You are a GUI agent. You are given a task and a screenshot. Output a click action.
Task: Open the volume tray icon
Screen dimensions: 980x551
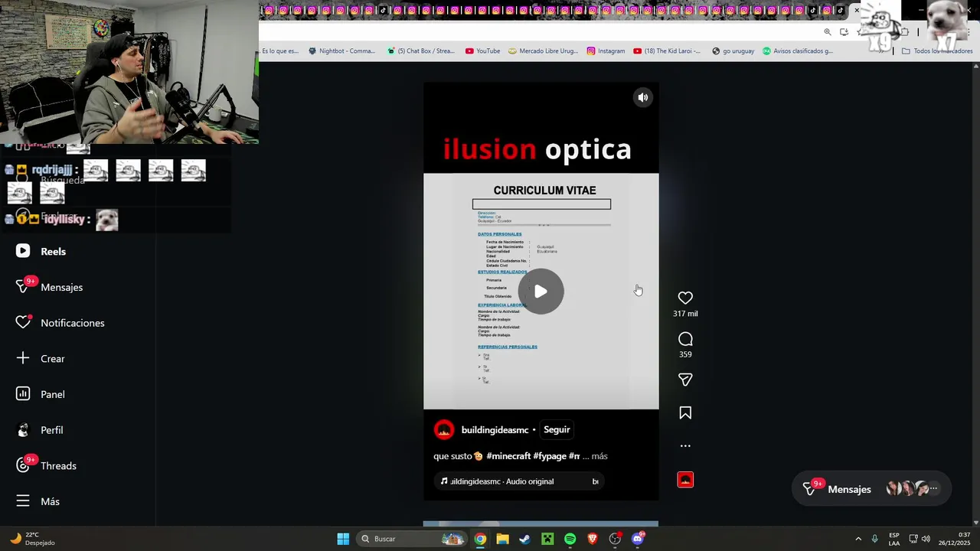[926, 539]
